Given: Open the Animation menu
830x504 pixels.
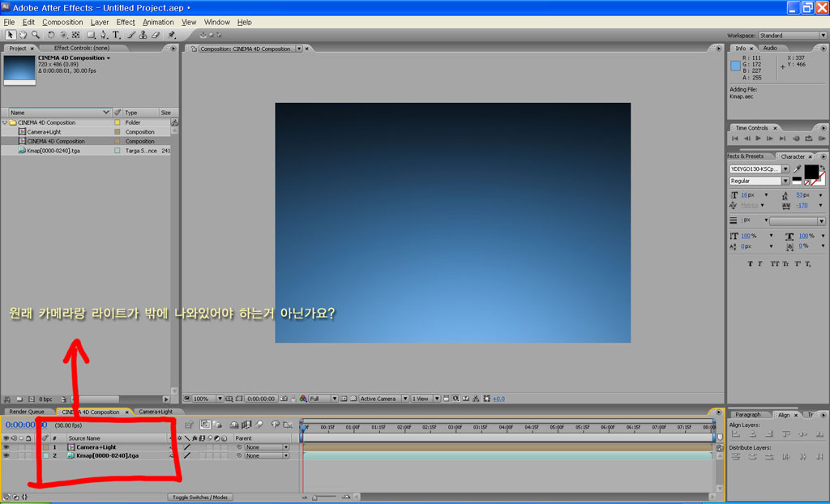Looking at the screenshot, I should [x=158, y=22].
